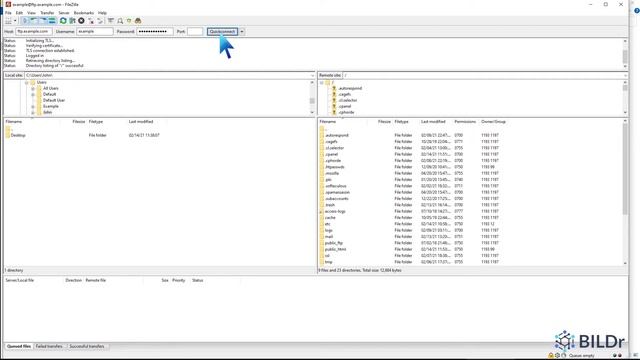The height and width of the screenshot is (360, 640).
Task: Open Local site path dropdown
Action: pos(313,76)
